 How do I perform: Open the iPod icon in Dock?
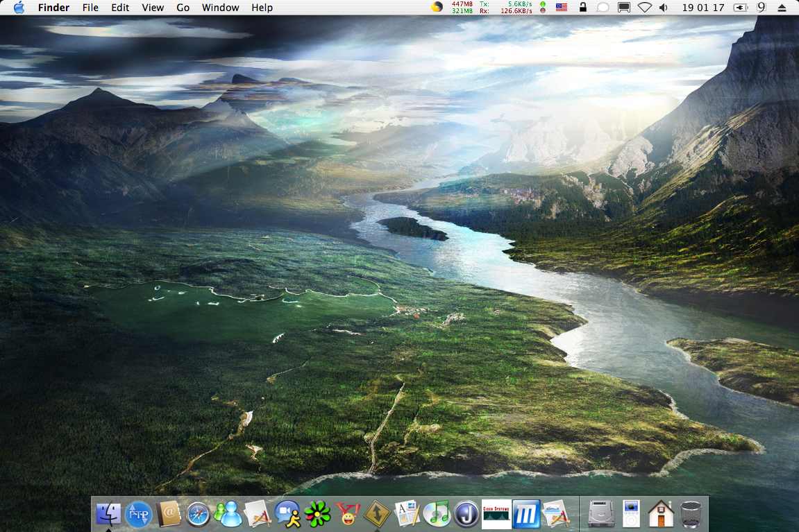(x=631, y=514)
